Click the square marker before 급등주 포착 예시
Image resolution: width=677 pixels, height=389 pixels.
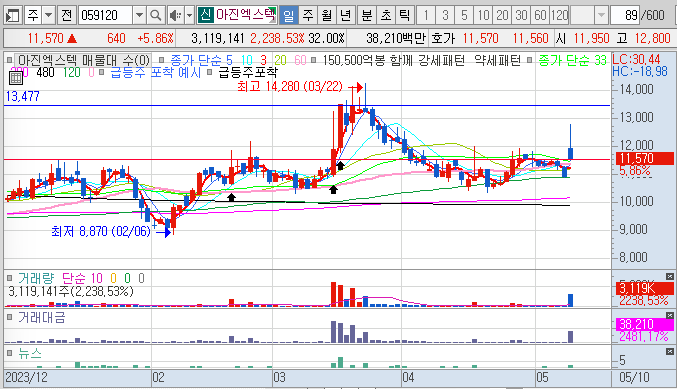[x=101, y=72]
